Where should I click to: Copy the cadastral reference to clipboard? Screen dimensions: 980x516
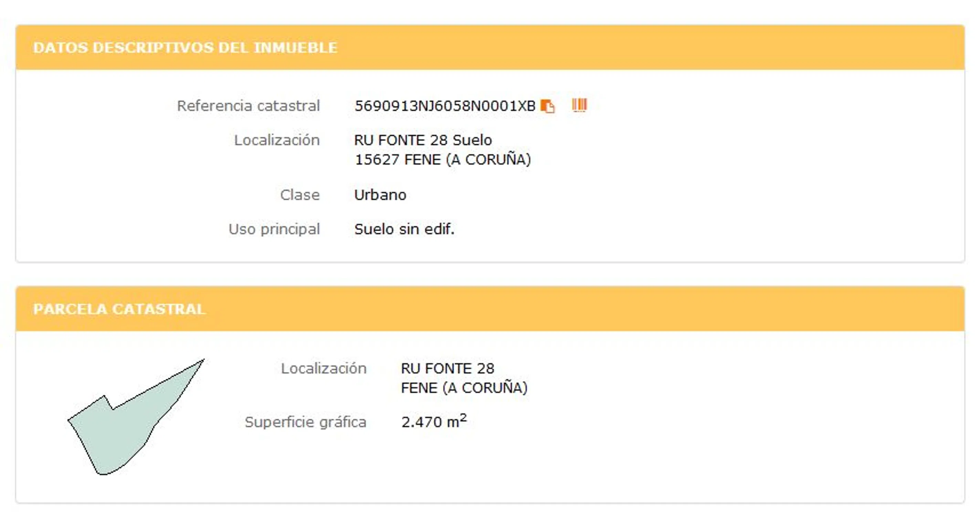click(x=547, y=106)
